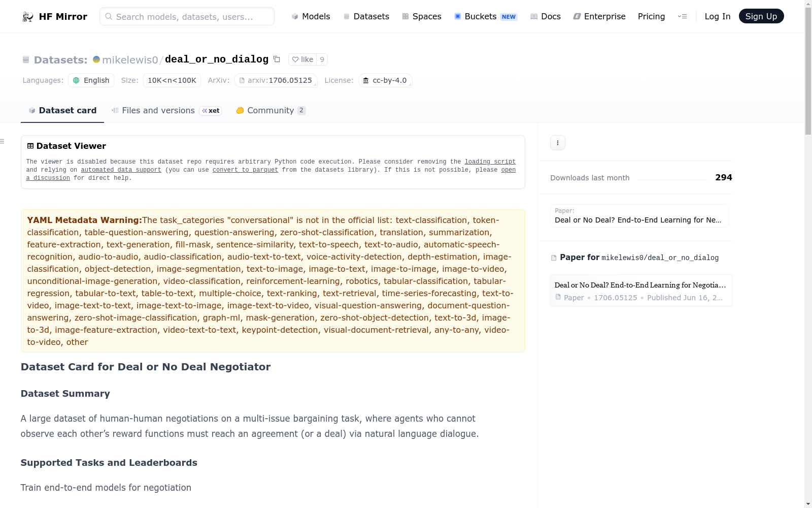Click the Downloads last month count 294
This screenshot has height=508, width=812.
coord(724,177)
